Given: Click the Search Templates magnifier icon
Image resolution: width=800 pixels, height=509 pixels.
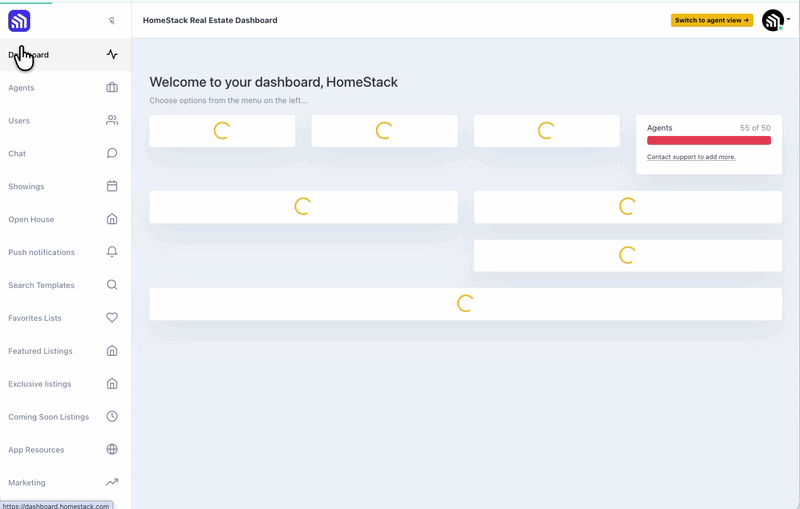Looking at the screenshot, I should point(112,285).
